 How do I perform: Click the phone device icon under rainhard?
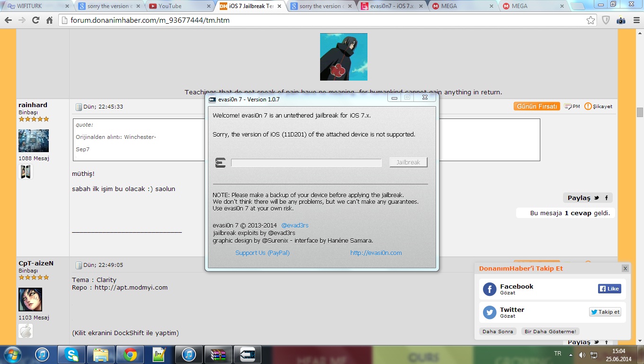coord(26,172)
